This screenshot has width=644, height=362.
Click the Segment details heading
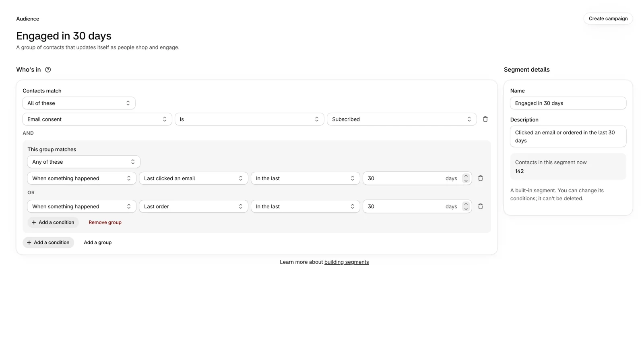[x=526, y=70]
